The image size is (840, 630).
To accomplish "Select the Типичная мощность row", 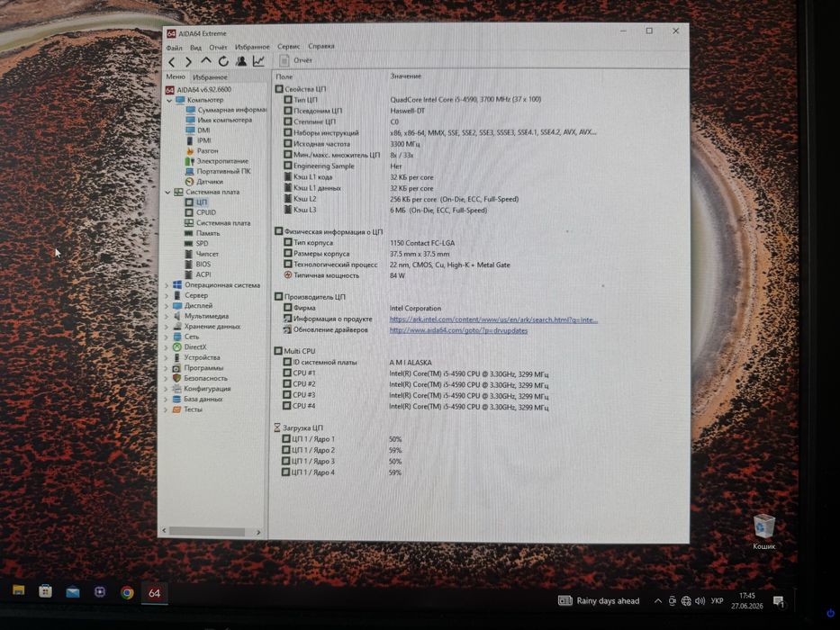I will point(343,275).
